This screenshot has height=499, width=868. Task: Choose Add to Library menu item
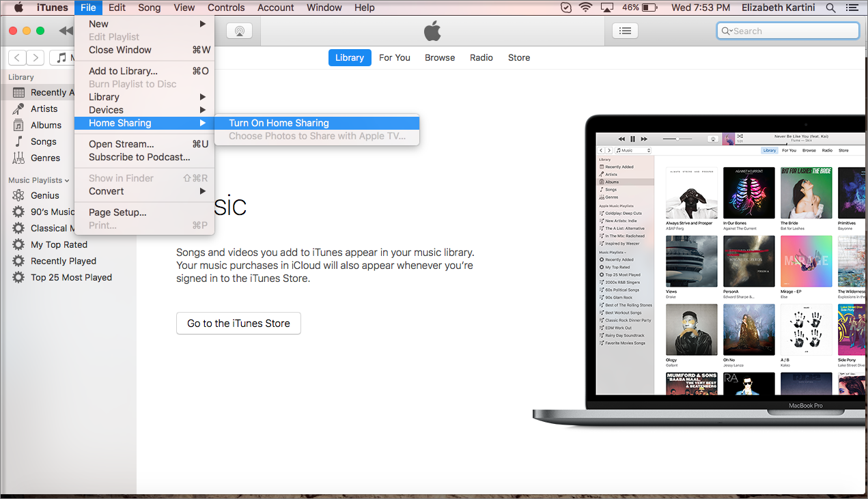point(145,71)
